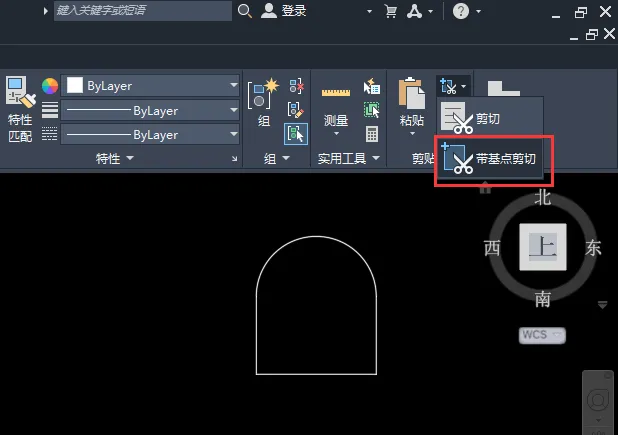This screenshot has height=435, width=618.
Task: Click the magnifier search icon
Action: (x=244, y=11)
